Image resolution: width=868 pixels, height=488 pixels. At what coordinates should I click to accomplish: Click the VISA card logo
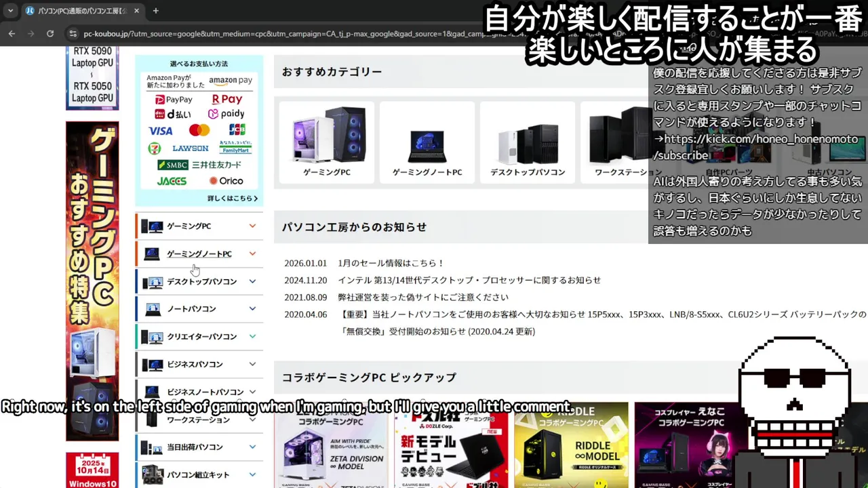(161, 130)
